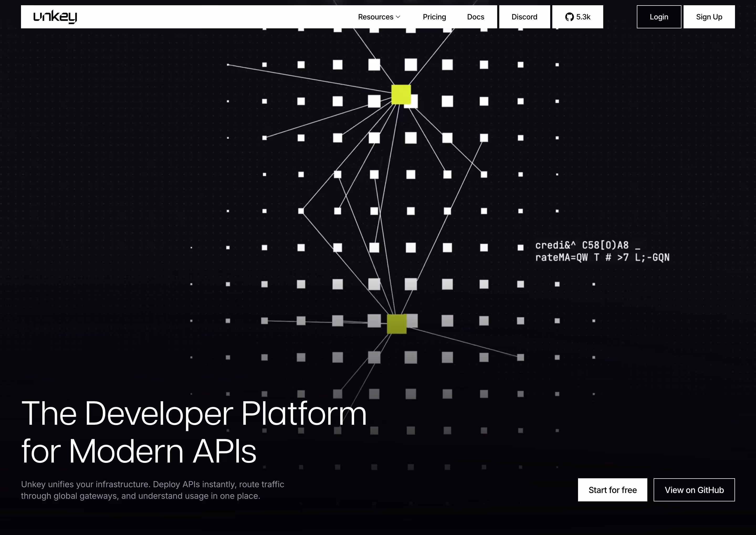This screenshot has width=756, height=535.
Task: Click 'The Developer Platform' headline
Action: click(x=194, y=414)
